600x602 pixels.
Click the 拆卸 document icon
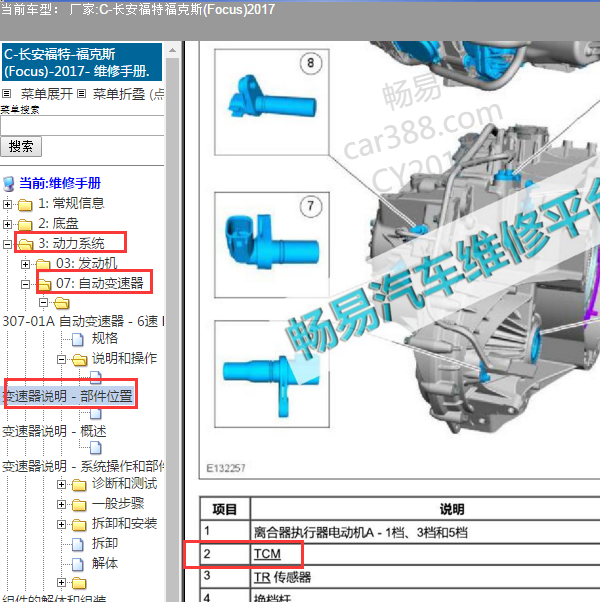[x=78, y=544]
